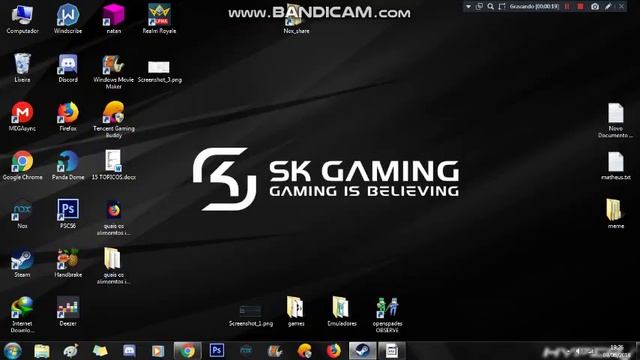Stop the Bandicam recording

[x=580, y=7]
